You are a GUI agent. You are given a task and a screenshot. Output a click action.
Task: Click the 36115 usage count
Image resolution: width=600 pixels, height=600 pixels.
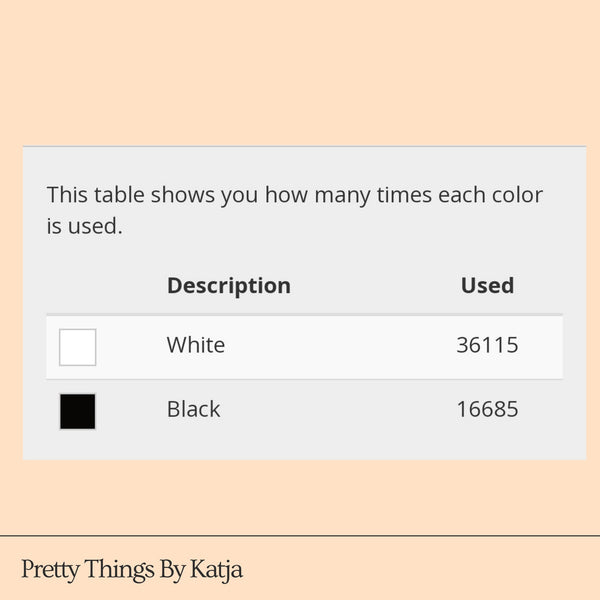tap(487, 346)
